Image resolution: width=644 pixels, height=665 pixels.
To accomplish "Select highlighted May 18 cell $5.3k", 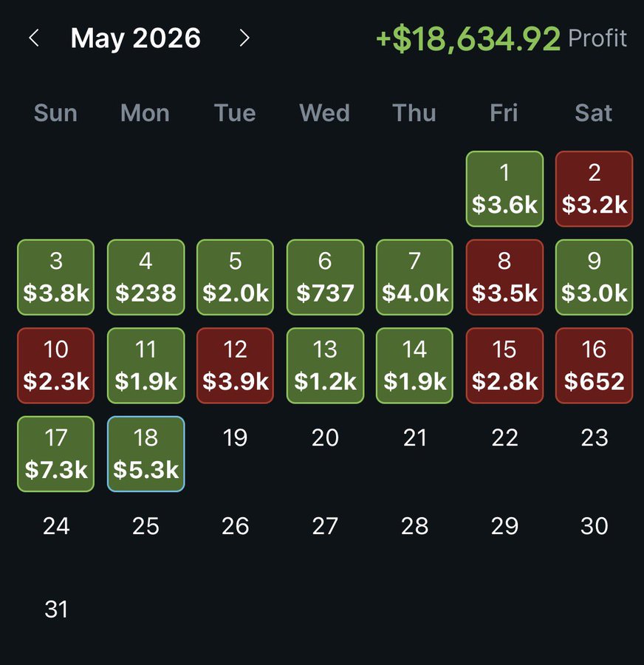I will click(x=145, y=454).
